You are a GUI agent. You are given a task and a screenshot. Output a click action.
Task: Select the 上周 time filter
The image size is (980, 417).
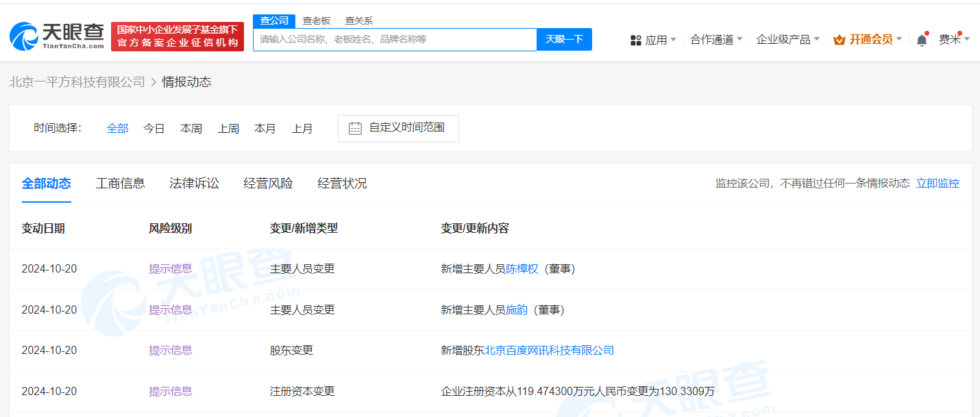[x=228, y=128]
